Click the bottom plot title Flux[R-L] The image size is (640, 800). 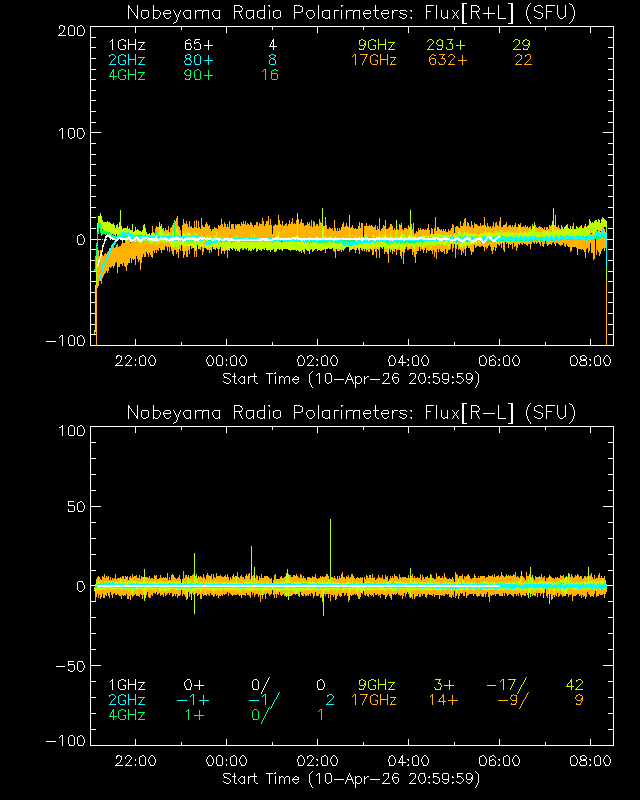tap(352, 413)
